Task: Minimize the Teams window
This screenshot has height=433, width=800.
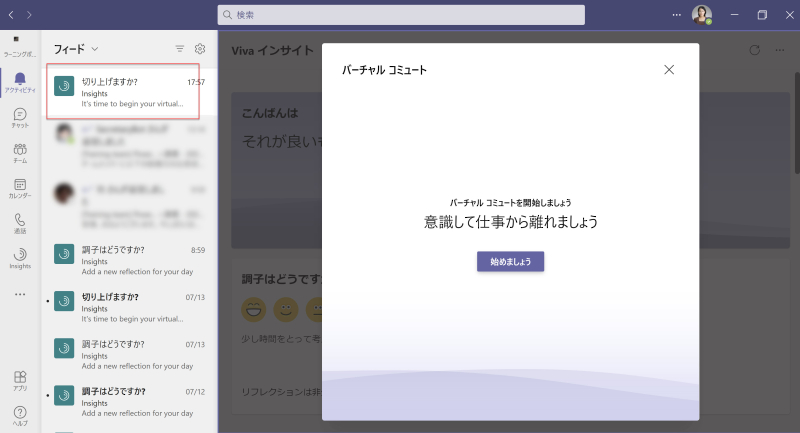Action: [x=735, y=15]
